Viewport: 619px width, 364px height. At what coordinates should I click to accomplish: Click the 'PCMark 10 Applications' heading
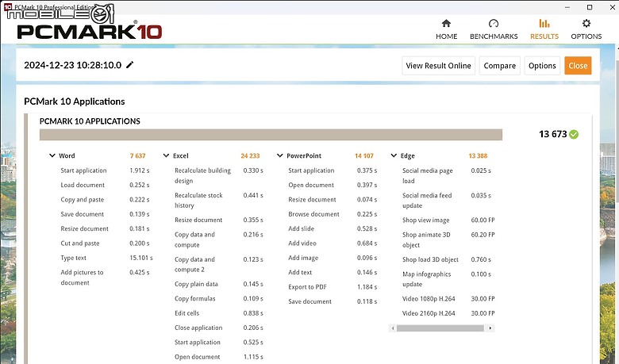pyautogui.click(x=75, y=102)
